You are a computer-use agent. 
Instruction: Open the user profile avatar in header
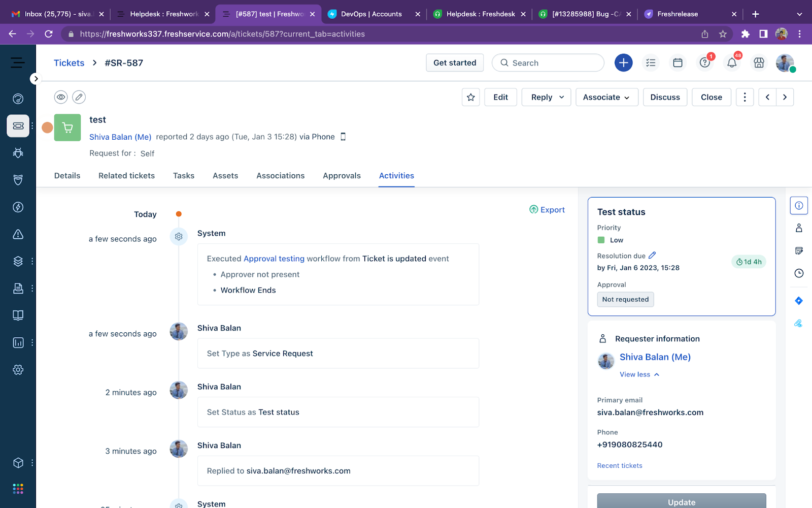785,62
